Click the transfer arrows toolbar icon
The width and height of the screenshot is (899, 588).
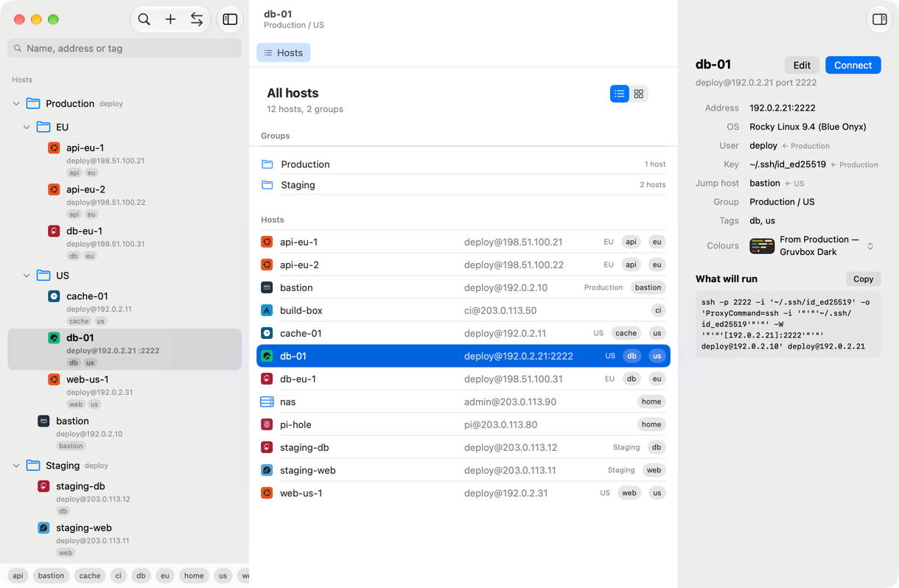197,20
